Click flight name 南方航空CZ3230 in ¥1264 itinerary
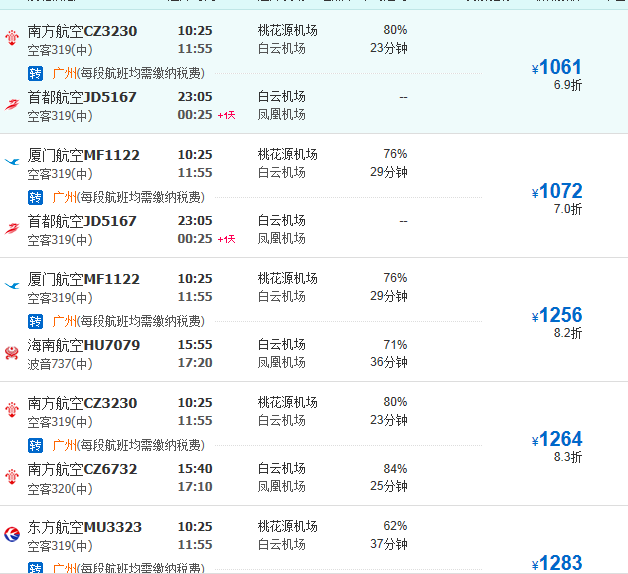The height and width of the screenshot is (574, 628). coord(83,403)
